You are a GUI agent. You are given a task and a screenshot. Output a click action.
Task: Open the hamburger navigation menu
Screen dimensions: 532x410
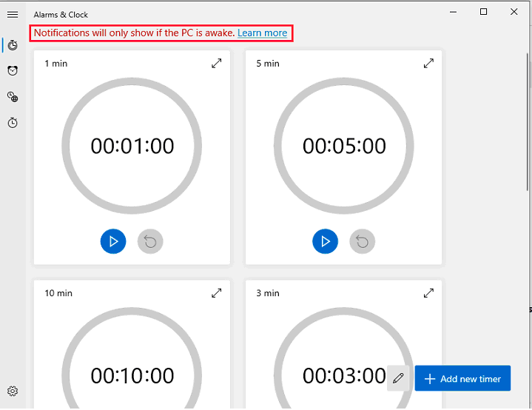point(13,14)
